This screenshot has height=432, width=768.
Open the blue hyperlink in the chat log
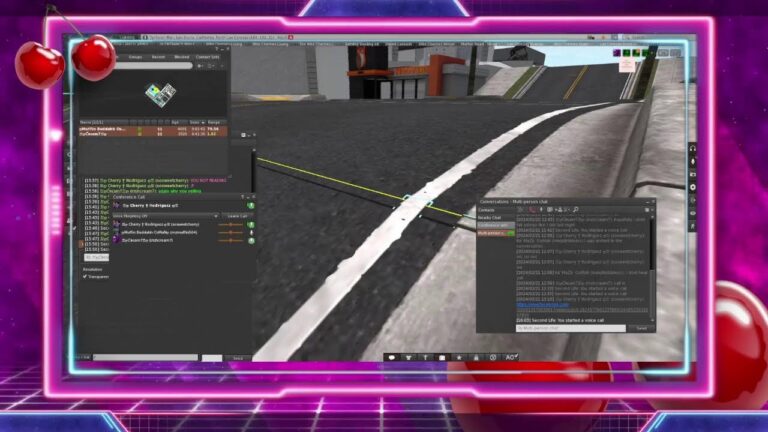point(543,305)
